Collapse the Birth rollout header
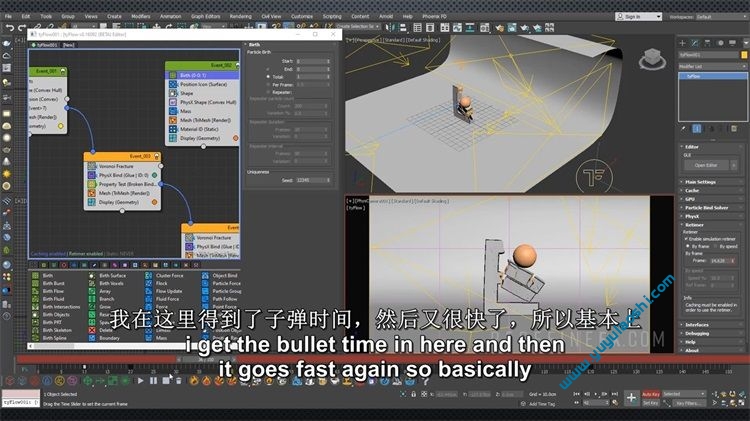Viewport: 750px width, 421px height. click(290, 44)
